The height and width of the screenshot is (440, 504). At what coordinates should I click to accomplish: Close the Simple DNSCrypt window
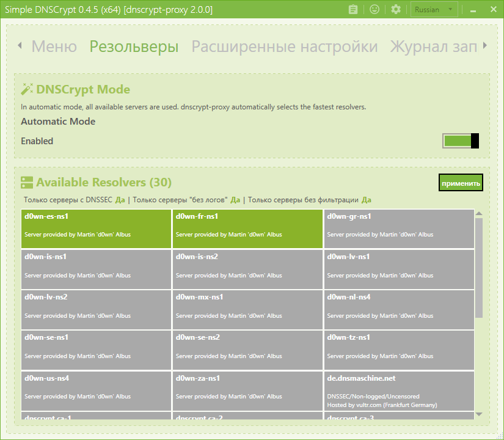(494, 9)
